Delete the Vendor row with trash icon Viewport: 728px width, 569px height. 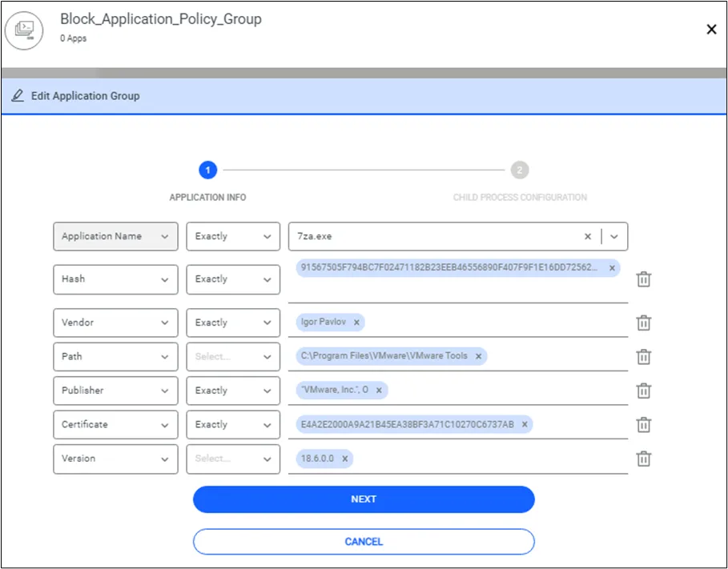[x=643, y=323]
